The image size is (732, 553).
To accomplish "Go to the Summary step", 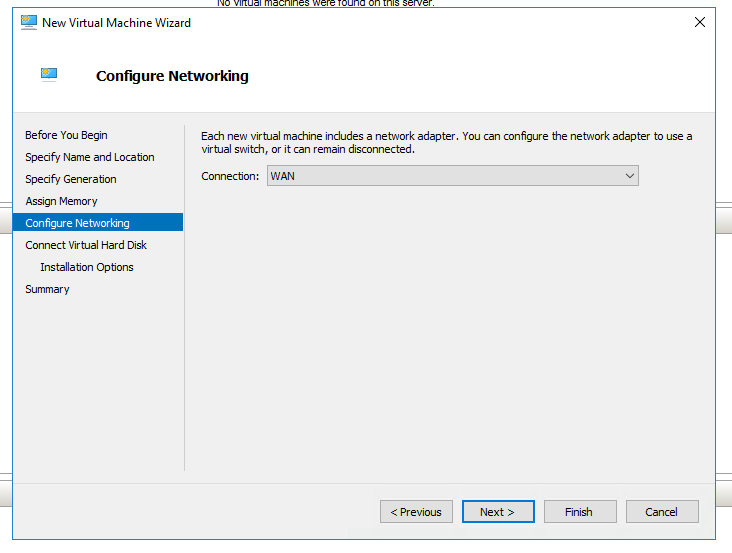I will point(47,289).
